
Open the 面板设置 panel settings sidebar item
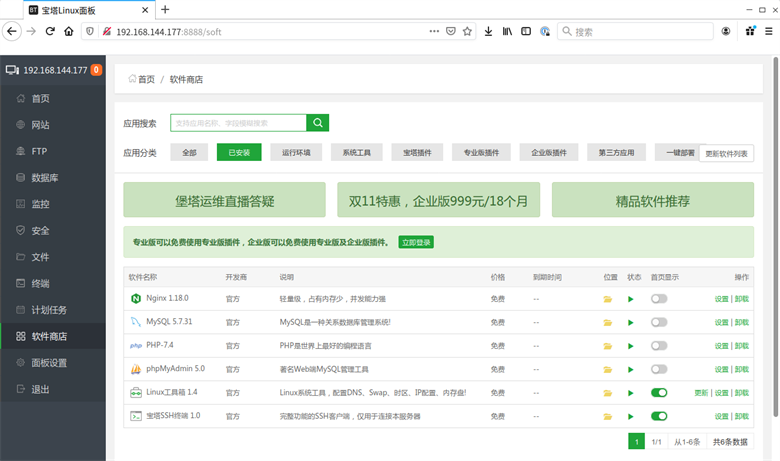click(53, 363)
